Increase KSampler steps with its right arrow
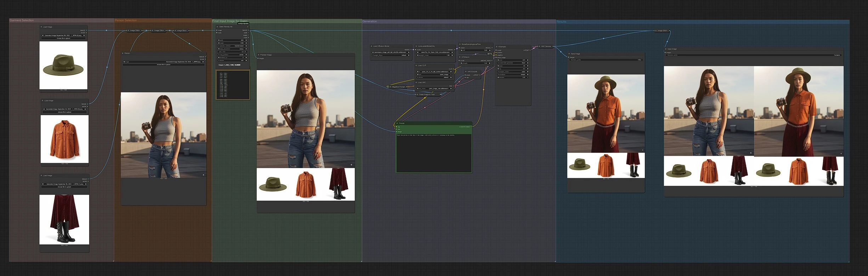Image resolution: width=868 pixels, height=276 pixels. click(x=528, y=66)
